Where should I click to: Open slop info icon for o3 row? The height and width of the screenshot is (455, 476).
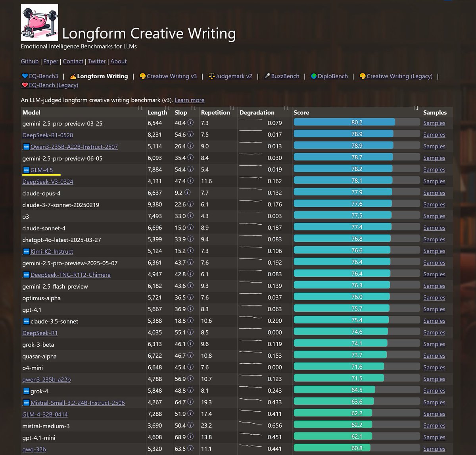190,216
